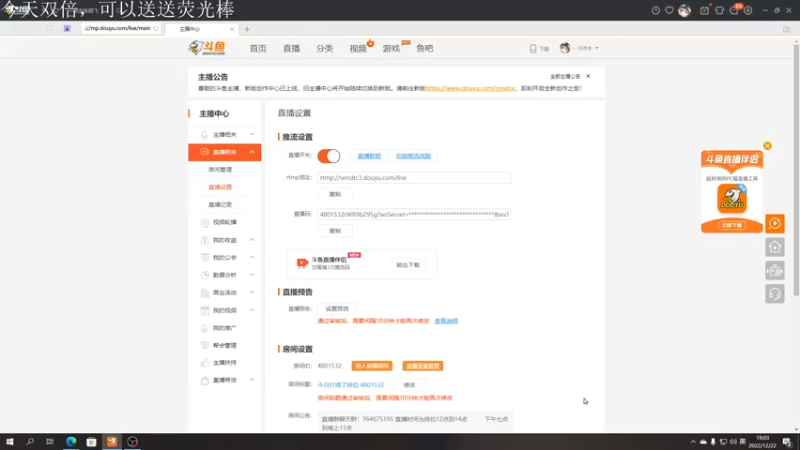
Task: Go to 分类 in the top navigation
Action: [x=324, y=48]
